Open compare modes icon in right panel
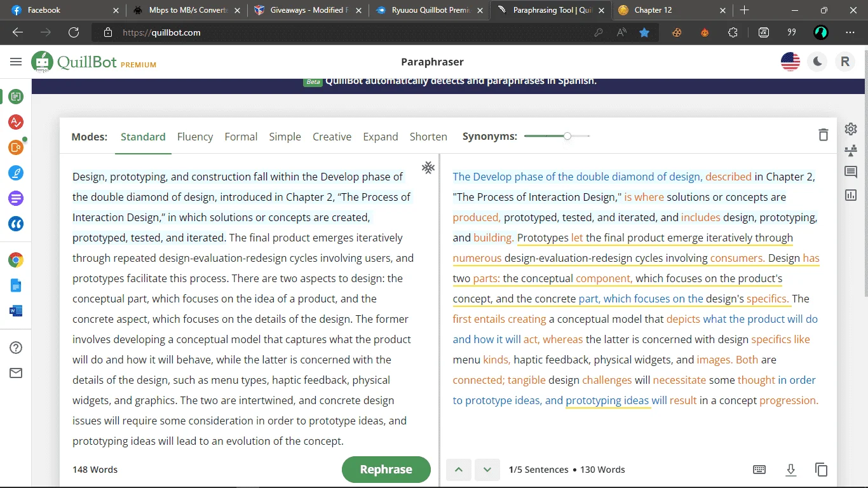 click(x=851, y=151)
